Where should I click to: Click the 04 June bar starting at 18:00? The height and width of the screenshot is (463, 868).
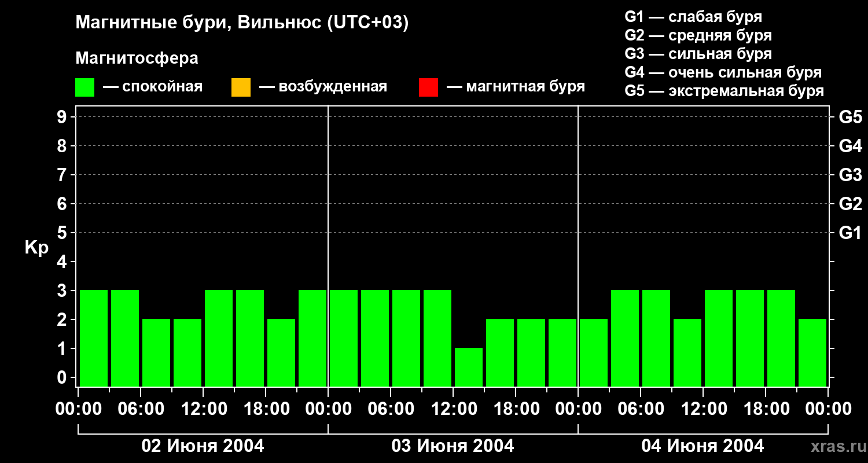point(781,338)
